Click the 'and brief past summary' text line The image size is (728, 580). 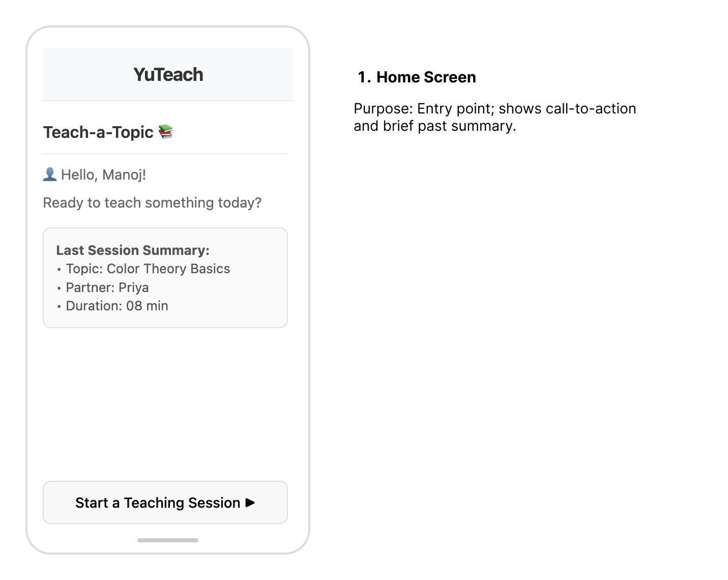(x=434, y=126)
